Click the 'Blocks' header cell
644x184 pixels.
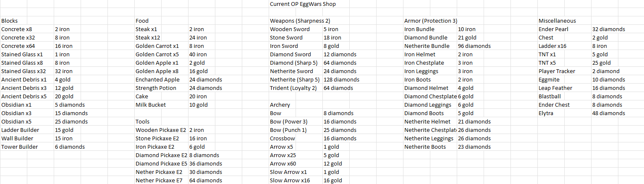click(27, 21)
